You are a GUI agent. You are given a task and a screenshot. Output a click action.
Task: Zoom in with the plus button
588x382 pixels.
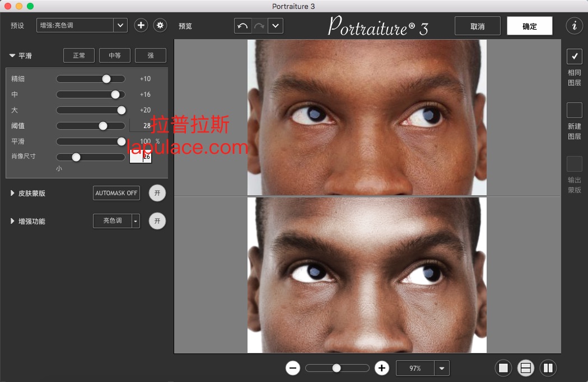(x=382, y=368)
